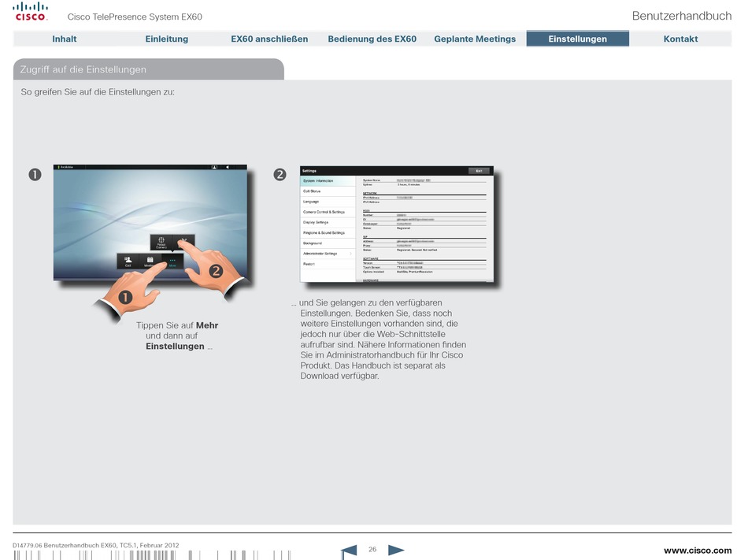Open the Inhalt navigation tab
Screen dimensions: 748x560
click(x=65, y=39)
